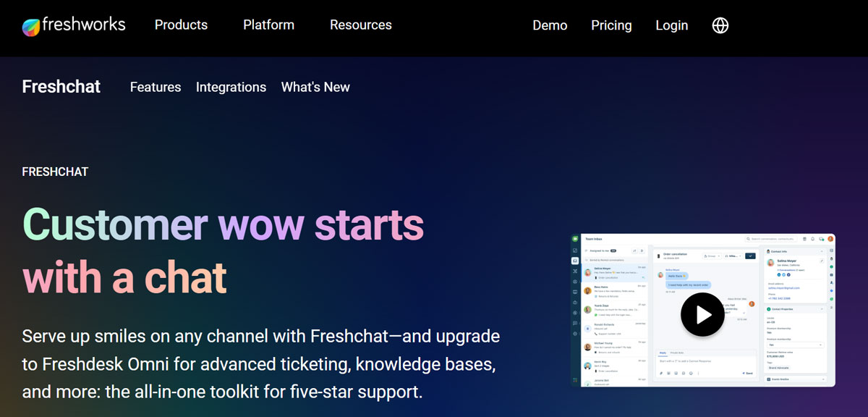Play the Freshchat product video
The width and height of the screenshot is (868, 417).
702,314
